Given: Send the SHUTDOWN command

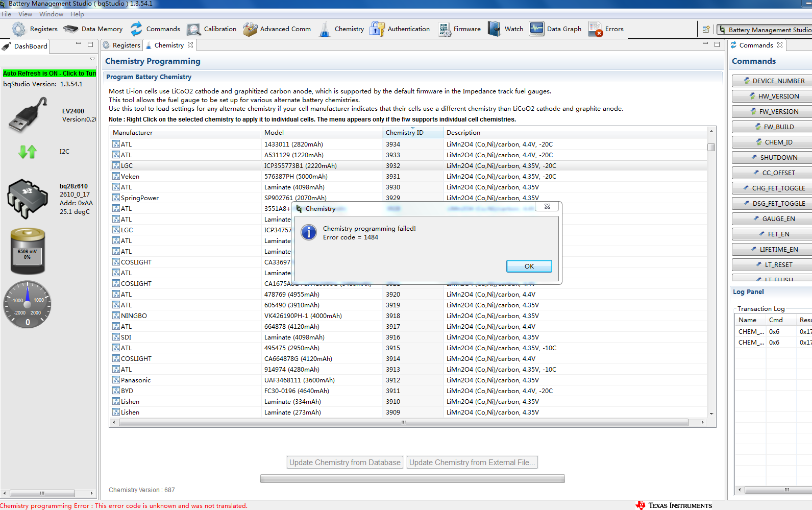Looking at the screenshot, I should point(773,157).
